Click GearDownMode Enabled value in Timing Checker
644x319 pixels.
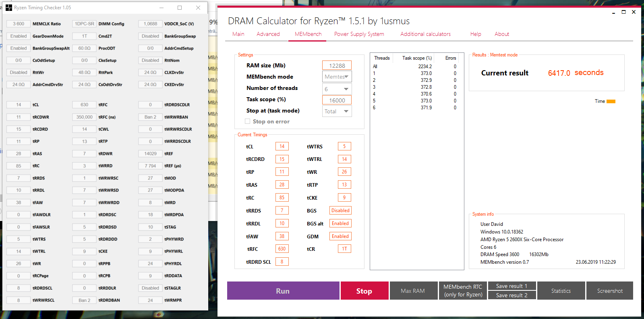point(19,36)
